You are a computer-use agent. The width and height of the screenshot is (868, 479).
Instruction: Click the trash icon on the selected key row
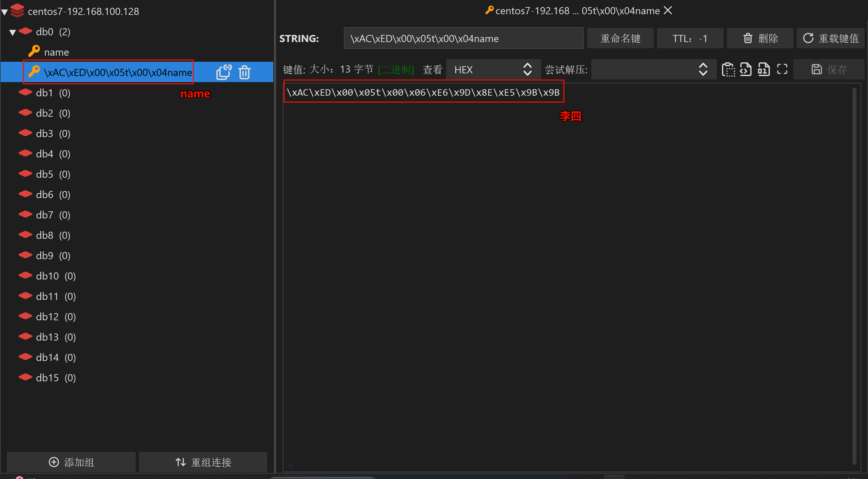point(244,72)
